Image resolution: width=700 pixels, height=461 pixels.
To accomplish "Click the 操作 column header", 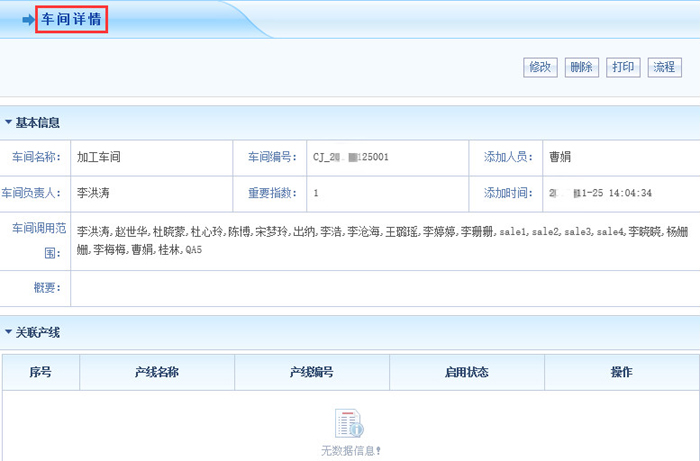I will [621, 372].
